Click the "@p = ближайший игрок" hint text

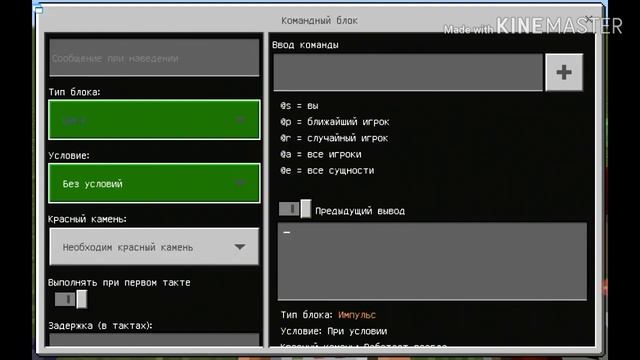pyautogui.click(x=335, y=122)
